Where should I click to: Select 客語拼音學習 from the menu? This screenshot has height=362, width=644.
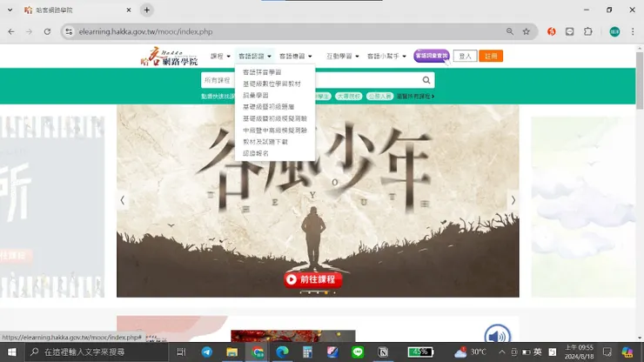click(262, 72)
